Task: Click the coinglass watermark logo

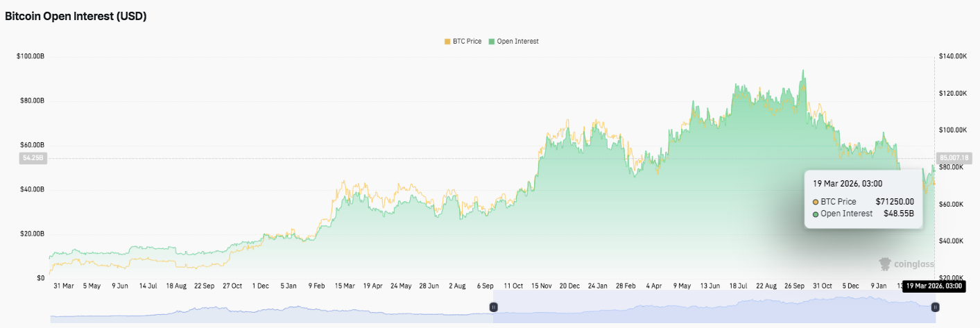Action: 906,264
